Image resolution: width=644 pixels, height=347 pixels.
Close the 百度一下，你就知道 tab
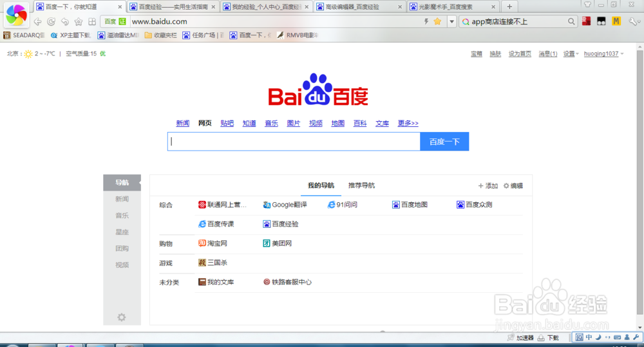pyautogui.click(x=120, y=7)
